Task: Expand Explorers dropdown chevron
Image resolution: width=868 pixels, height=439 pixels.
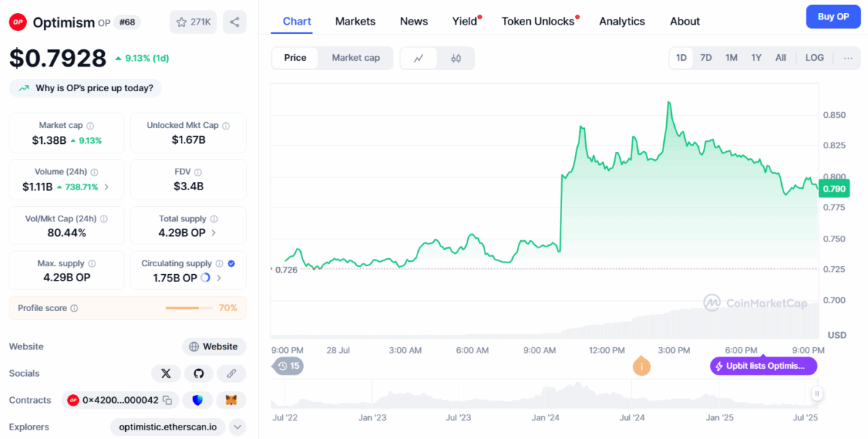Action: [238, 427]
